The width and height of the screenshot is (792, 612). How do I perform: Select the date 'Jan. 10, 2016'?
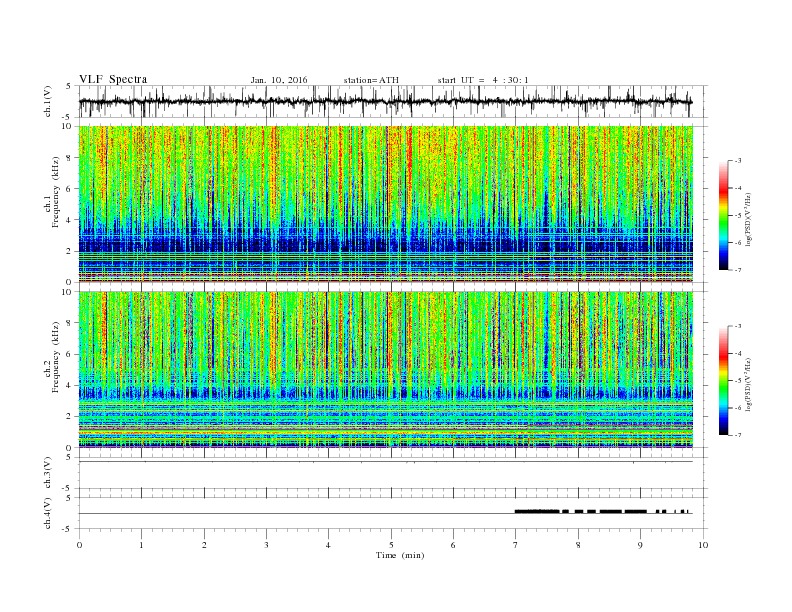click(279, 80)
